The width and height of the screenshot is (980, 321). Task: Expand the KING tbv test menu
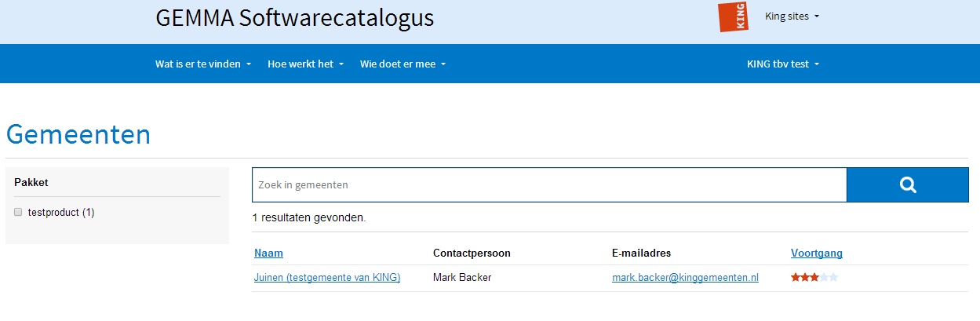pos(782,64)
